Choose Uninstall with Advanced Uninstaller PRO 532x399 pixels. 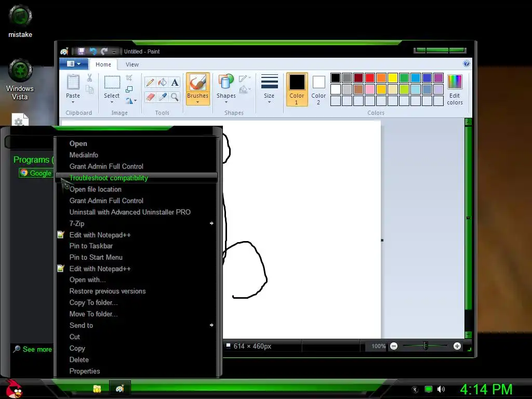point(136,212)
